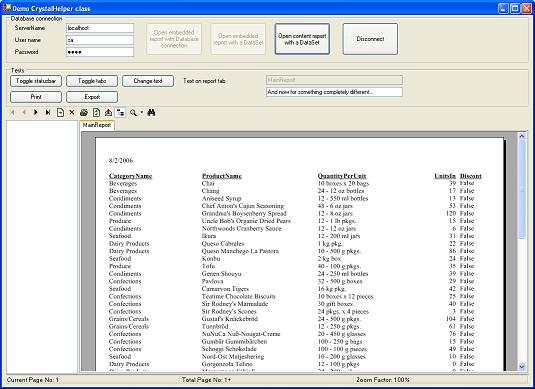Focus the User name input field
This screenshot has width=535, height=389.
(x=100, y=40)
